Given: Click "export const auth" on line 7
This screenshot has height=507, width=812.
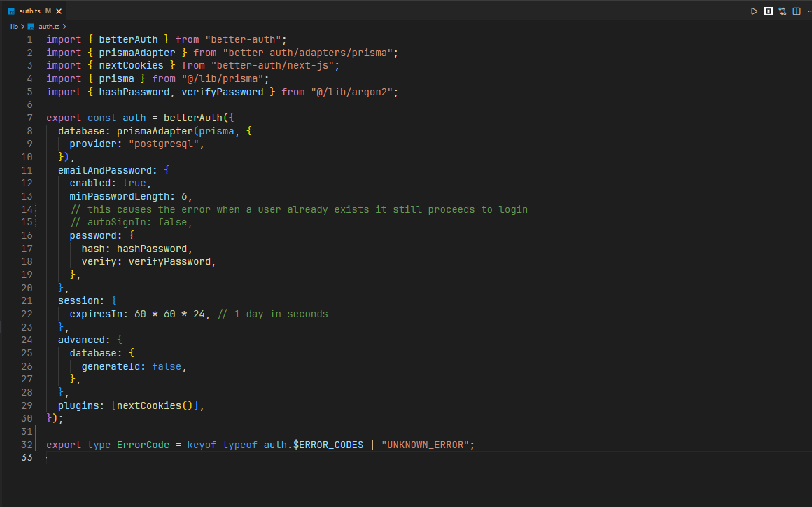Looking at the screenshot, I should 97,118.
